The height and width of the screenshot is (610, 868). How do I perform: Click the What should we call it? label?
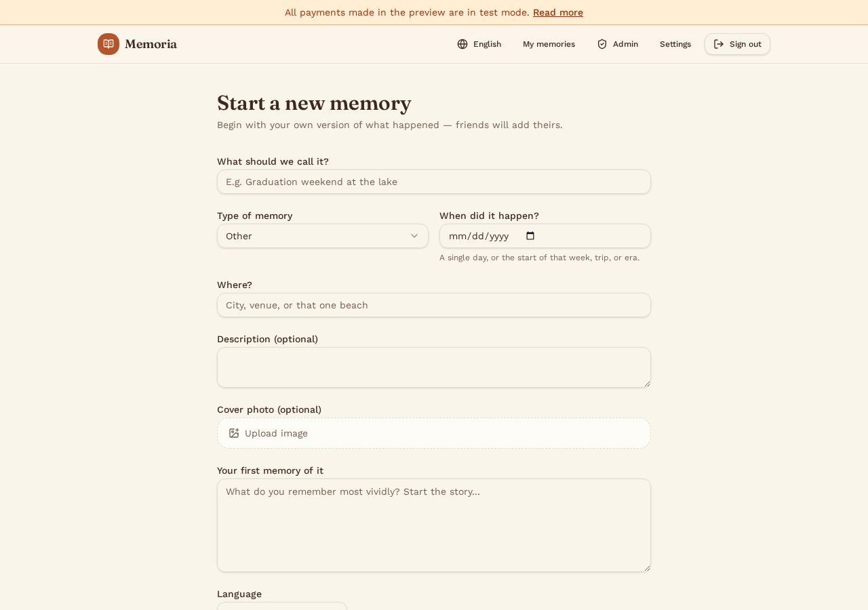click(273, 161)
